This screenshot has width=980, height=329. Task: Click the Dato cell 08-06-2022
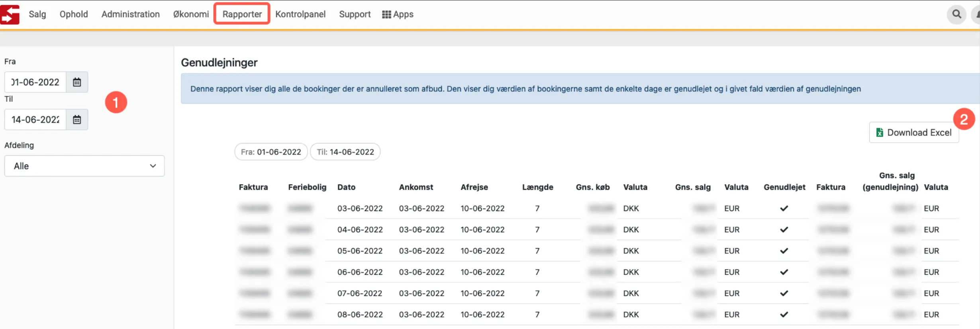[360, 314]
